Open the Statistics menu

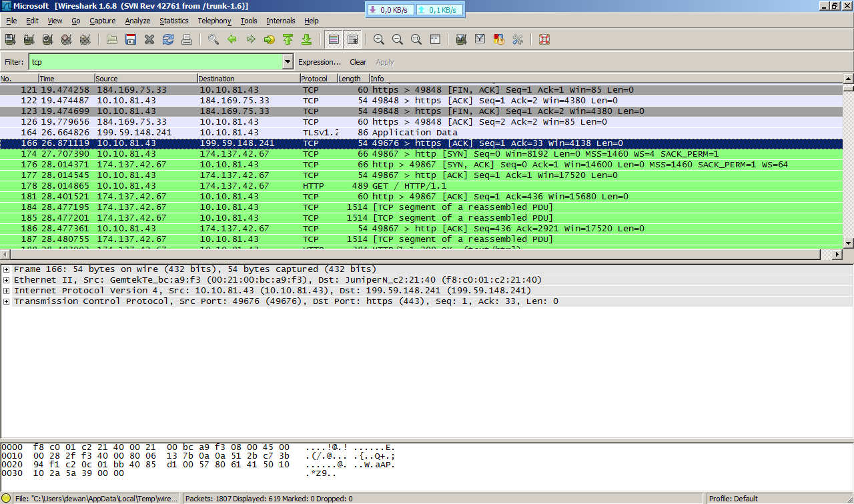coord(174,21)
